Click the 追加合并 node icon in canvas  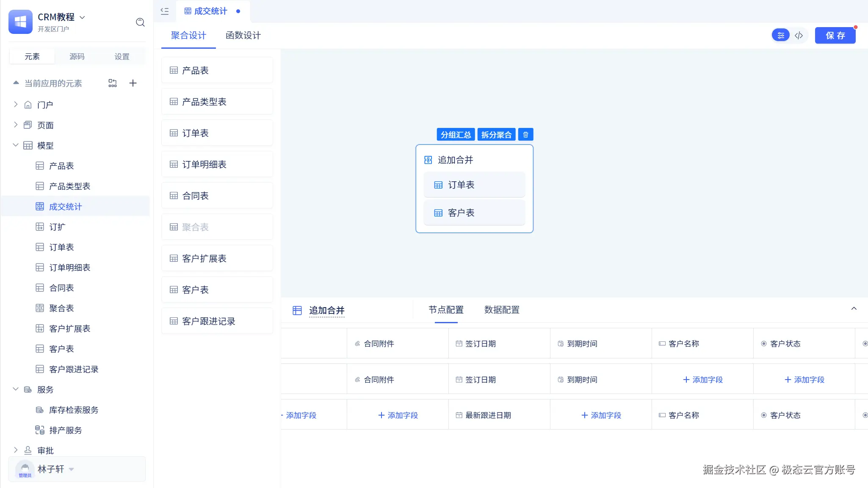428,160
